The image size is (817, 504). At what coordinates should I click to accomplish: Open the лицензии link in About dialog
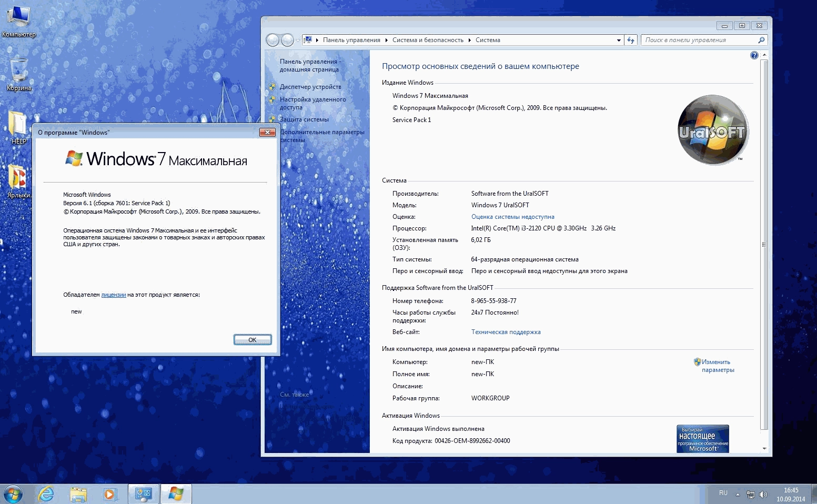click(x=113, y=295)
